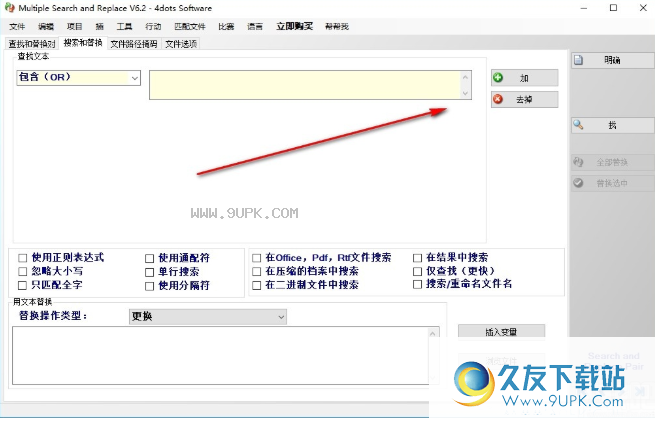Viewport: 655px width, 431px height.
Task: Enable 在结果中搜索 checkbox
Action: [x=417, y=258]
